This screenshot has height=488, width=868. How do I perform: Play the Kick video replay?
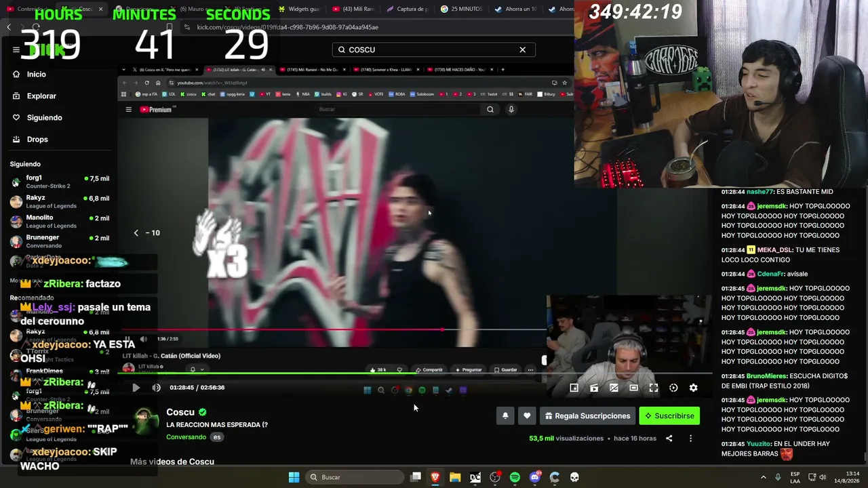pyautogui.click(x=136, y=388)
